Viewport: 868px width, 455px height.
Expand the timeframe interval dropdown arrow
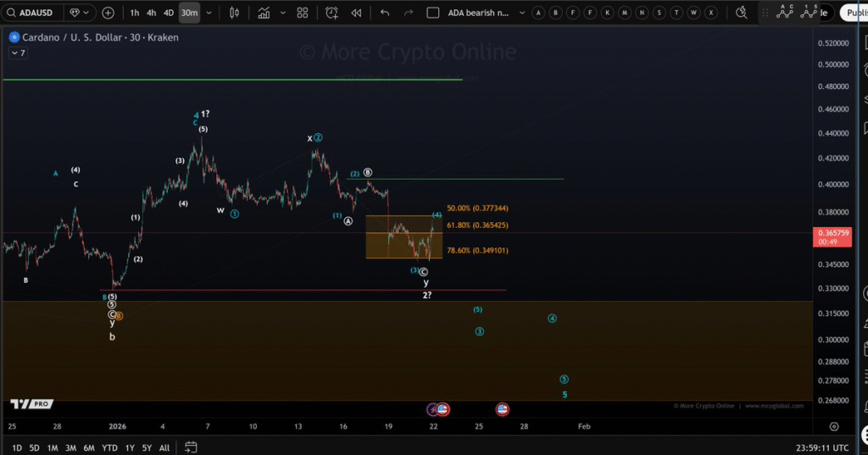(x=209, y=13)
